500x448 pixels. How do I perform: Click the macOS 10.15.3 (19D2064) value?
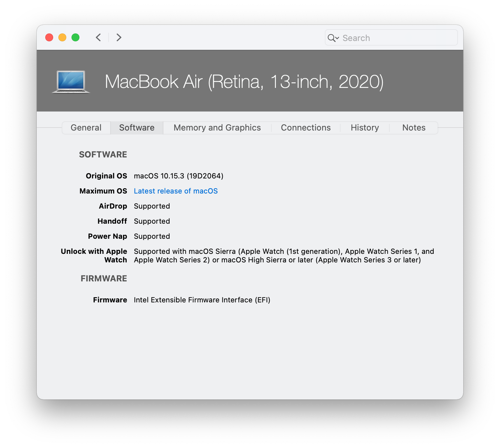point(178,176)
